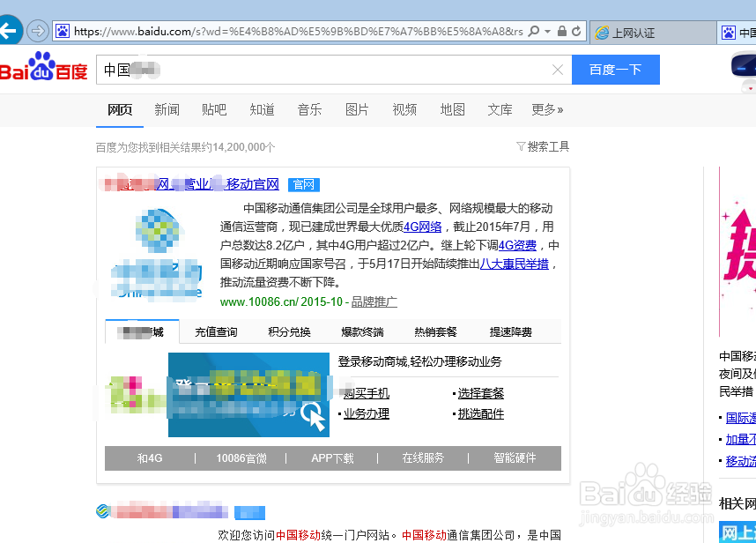756x543 pixels.
Task: Switch to the 热销套餐 tab
Action: pyautogui.click(x=436, y=332)
